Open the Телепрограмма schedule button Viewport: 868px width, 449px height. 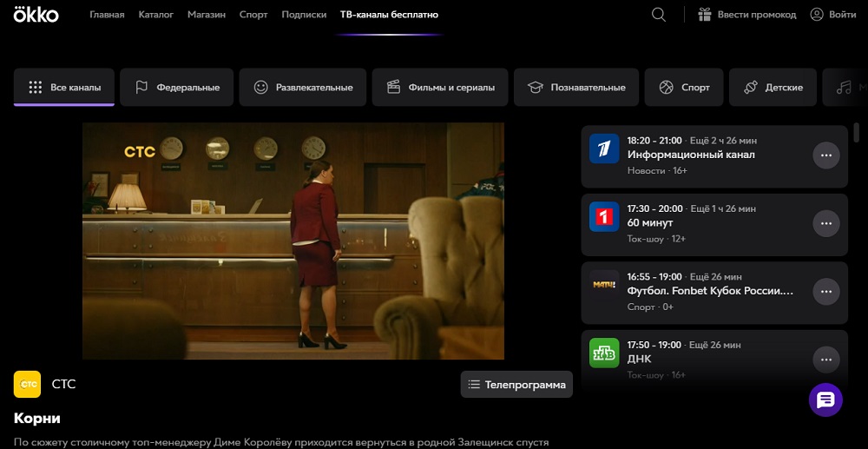pos(516,385)
